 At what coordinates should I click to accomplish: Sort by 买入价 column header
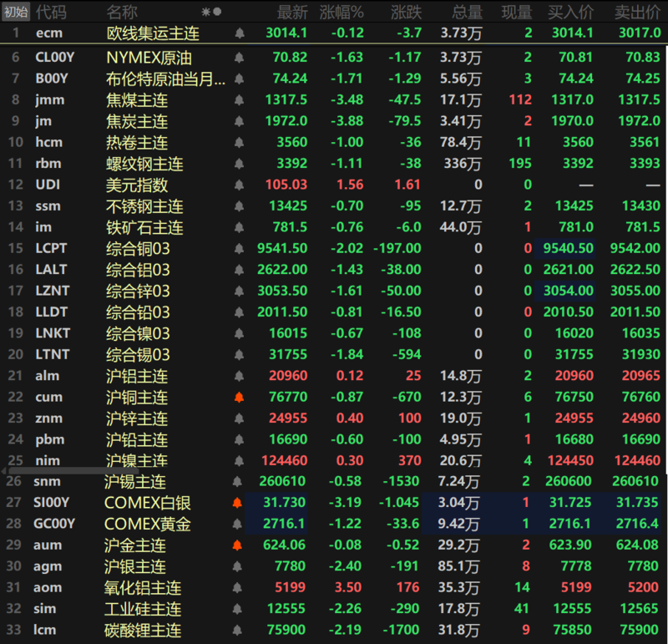(x=571, y=13)
